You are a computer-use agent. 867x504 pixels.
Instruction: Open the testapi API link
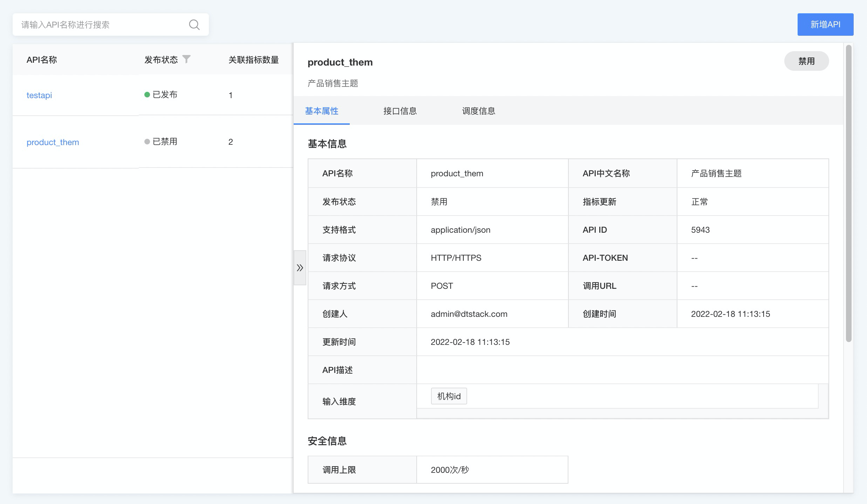pyautogui.click(x=39, y=95)
